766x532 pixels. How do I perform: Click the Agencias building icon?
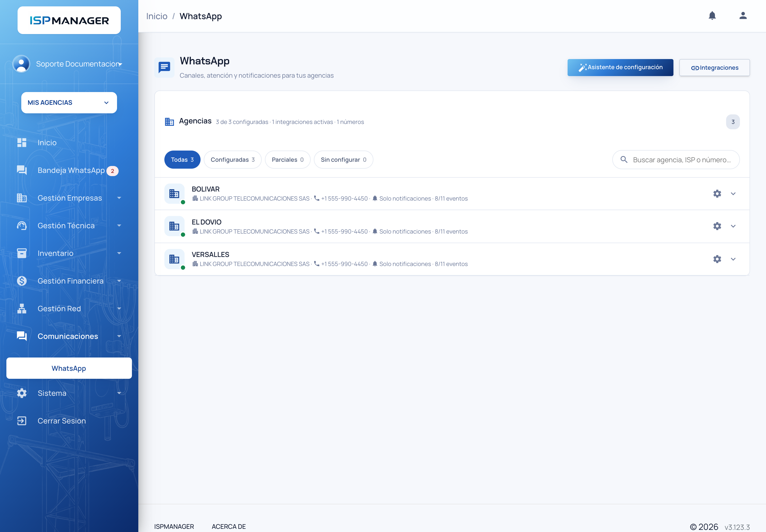click(x=169, y=122)
